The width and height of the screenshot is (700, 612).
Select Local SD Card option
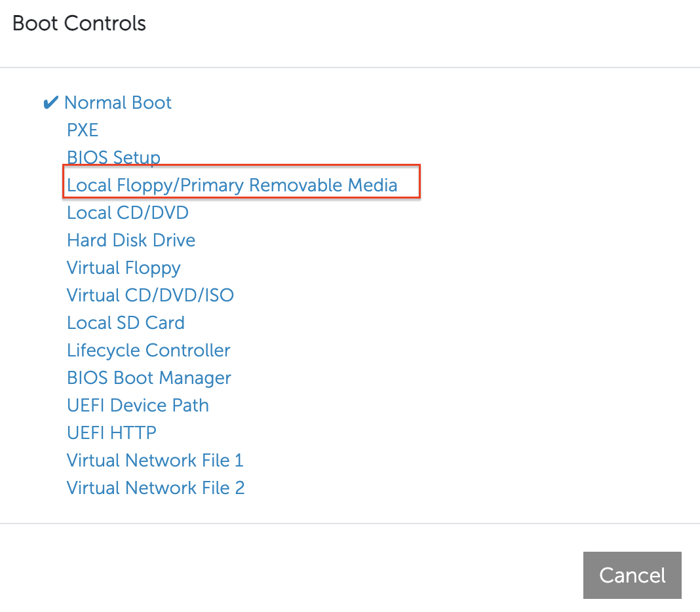[x=125, y=323]
